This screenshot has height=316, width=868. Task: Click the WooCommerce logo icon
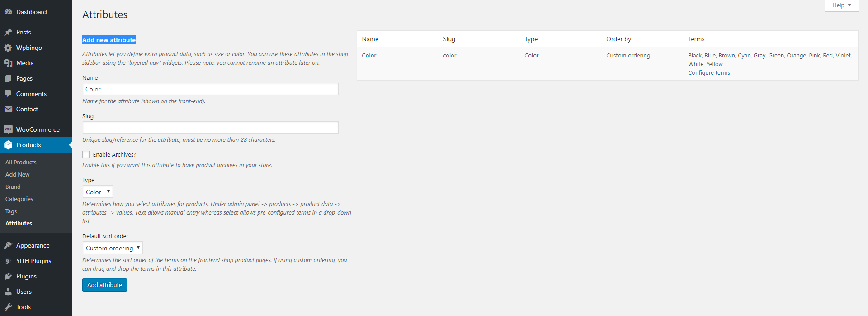pos(8,129)
